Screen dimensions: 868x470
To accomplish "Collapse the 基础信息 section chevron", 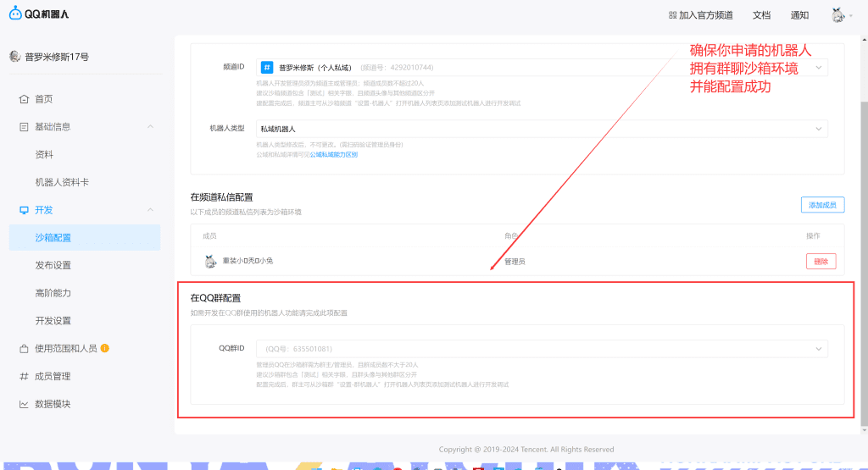I will [x=150, y=127].
